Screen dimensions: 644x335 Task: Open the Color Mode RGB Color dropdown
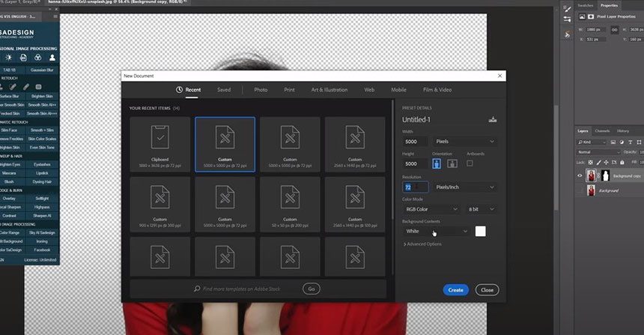(x=430, y=209)
